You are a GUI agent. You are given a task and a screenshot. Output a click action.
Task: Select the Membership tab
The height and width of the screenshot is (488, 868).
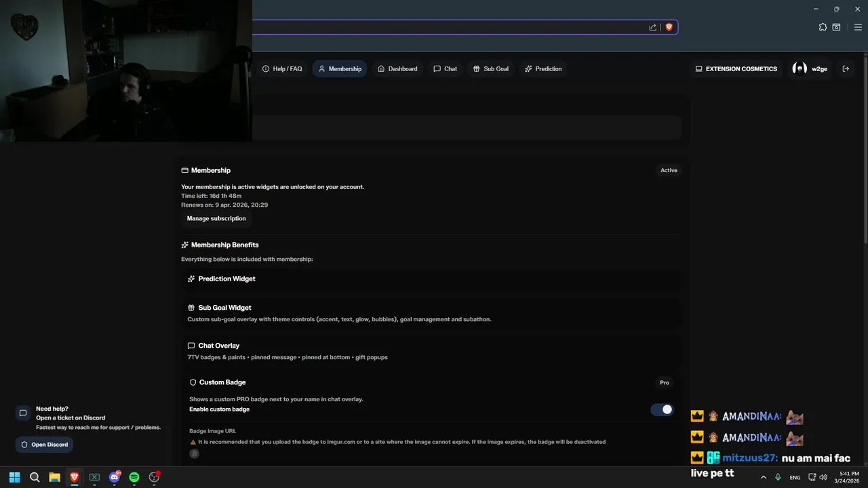[x=340, y=68]
